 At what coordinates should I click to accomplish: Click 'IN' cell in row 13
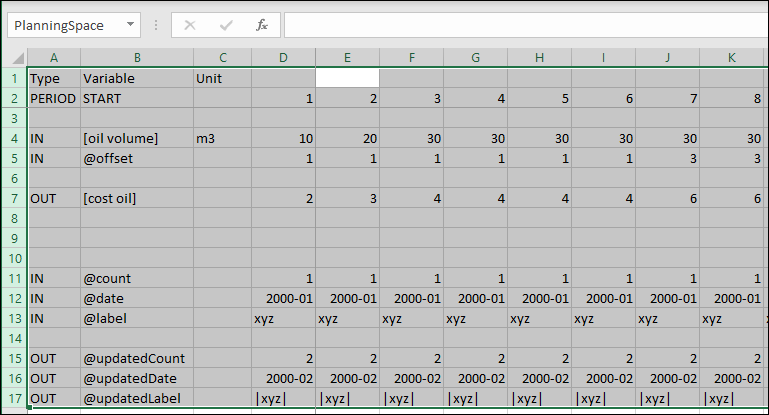click(x=54, y=319)
